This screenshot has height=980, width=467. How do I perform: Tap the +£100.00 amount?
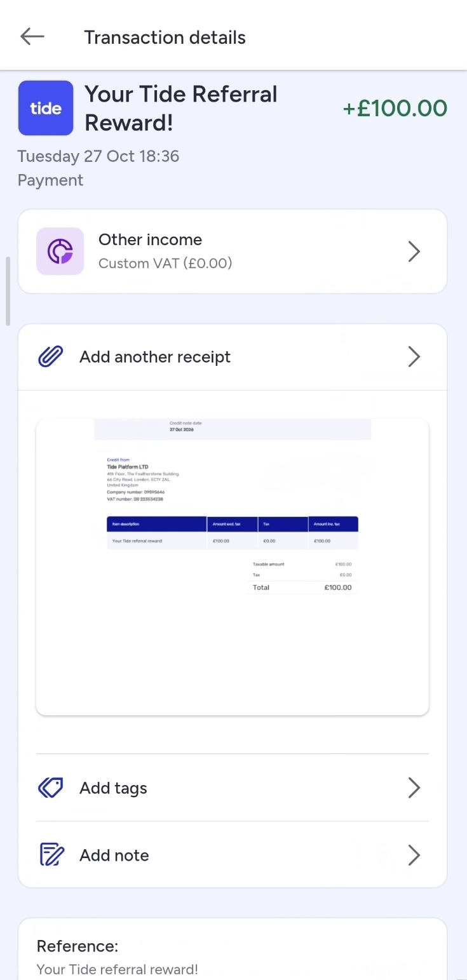tap(395, 109)
